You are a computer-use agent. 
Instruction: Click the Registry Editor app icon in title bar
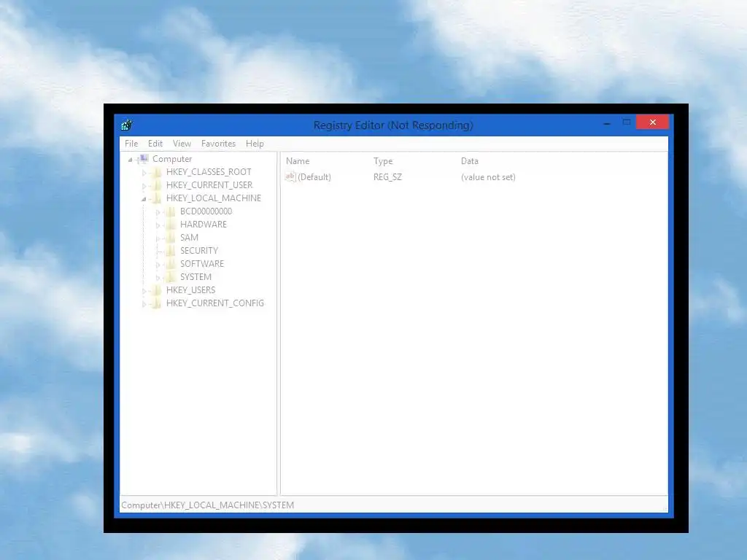(127, 125)
